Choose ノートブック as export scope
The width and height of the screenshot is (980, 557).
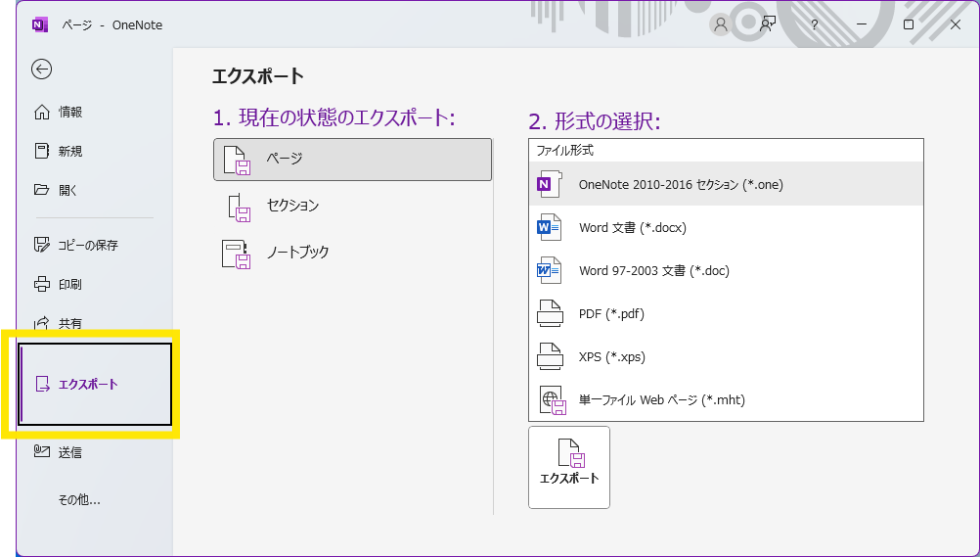352,253
